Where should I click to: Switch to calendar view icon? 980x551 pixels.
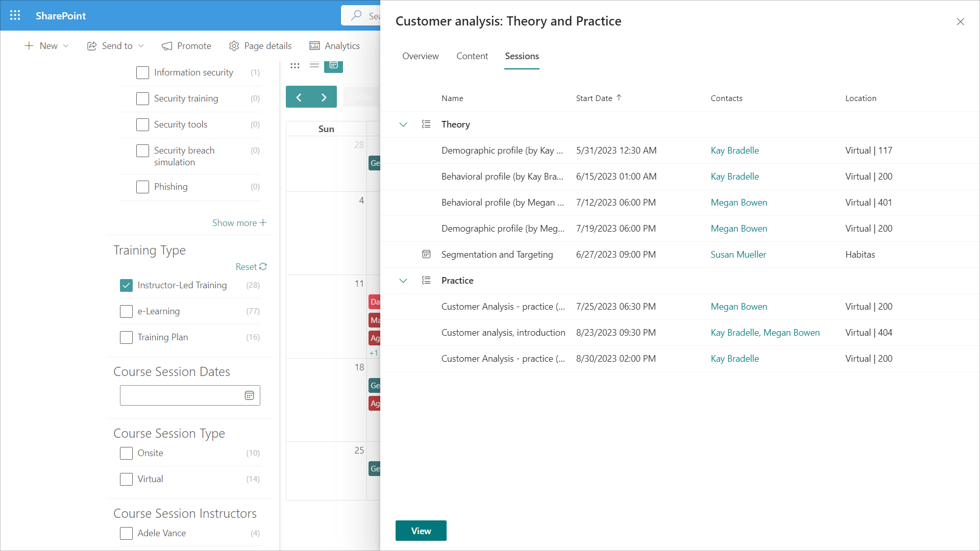pyautogui.click(x=333, y=65)
